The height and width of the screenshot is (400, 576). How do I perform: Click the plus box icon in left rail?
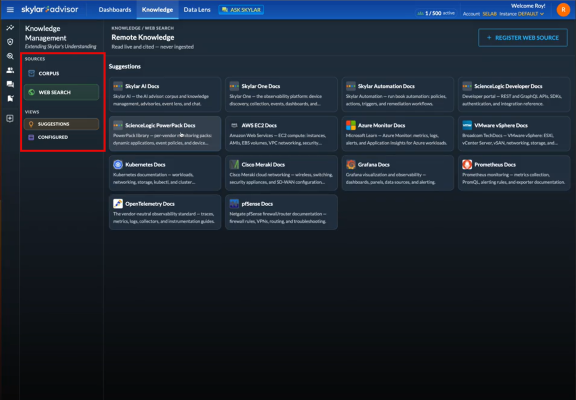(x=10, y=118)
